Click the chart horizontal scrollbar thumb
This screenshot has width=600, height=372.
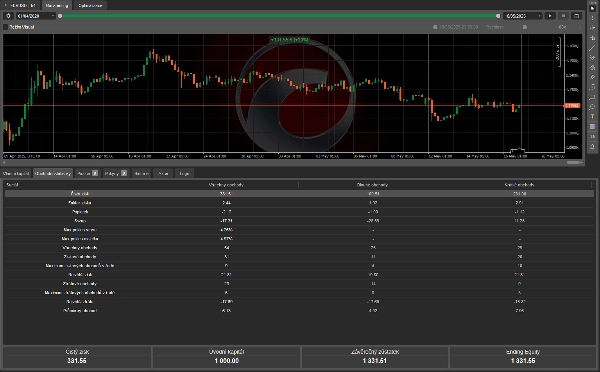click(x=574, y=162)
